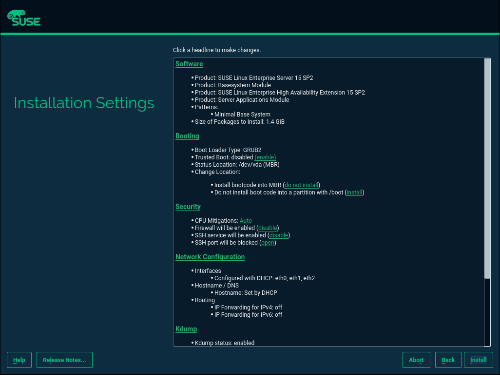Select 'IP Forwarding for IPv4: off' text
Image resolution: width=500 pixels, height=375 pixels.
pyautogui.click(x=248, y=307)
